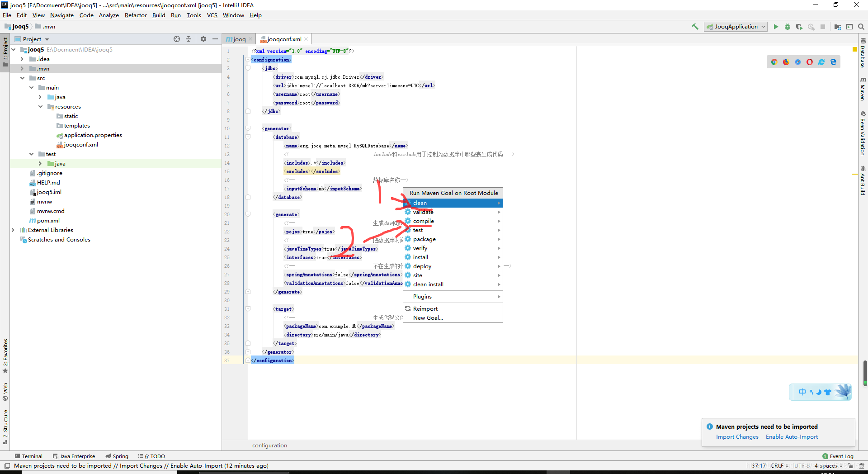Change CRLF line separator in status bar
This screenshot has height=474, width=868.
[x=779, y=465]
